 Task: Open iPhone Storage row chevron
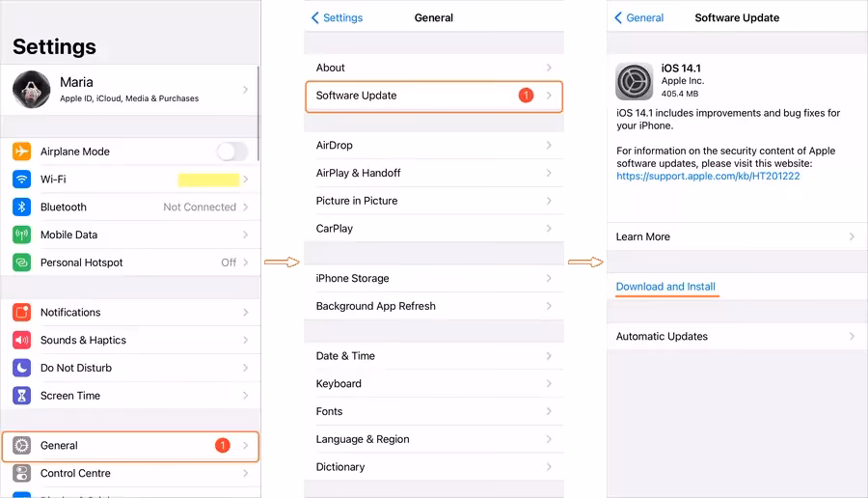click(x=549, y=279)
